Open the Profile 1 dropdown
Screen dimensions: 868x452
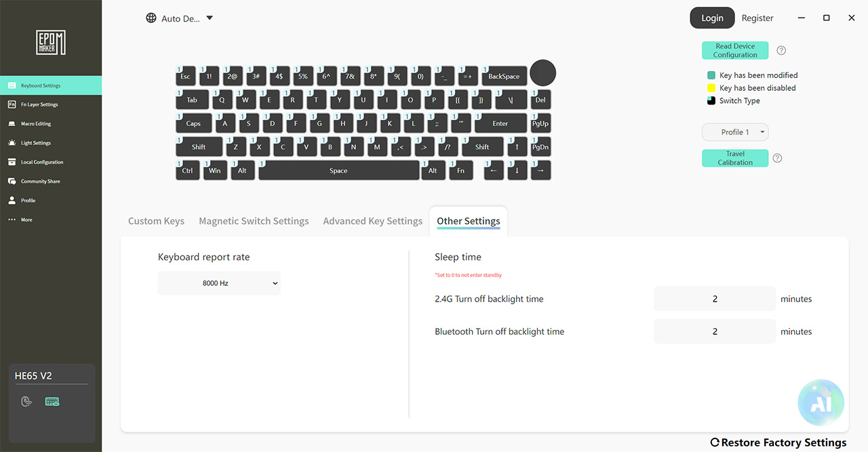coord(735,132)
